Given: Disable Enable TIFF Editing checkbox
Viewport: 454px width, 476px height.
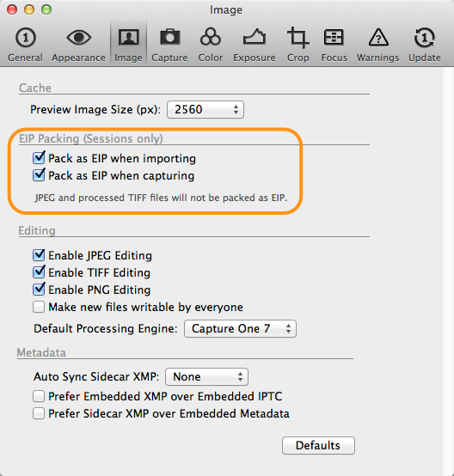Looking at the screenshot, I should tap(39, 272).
